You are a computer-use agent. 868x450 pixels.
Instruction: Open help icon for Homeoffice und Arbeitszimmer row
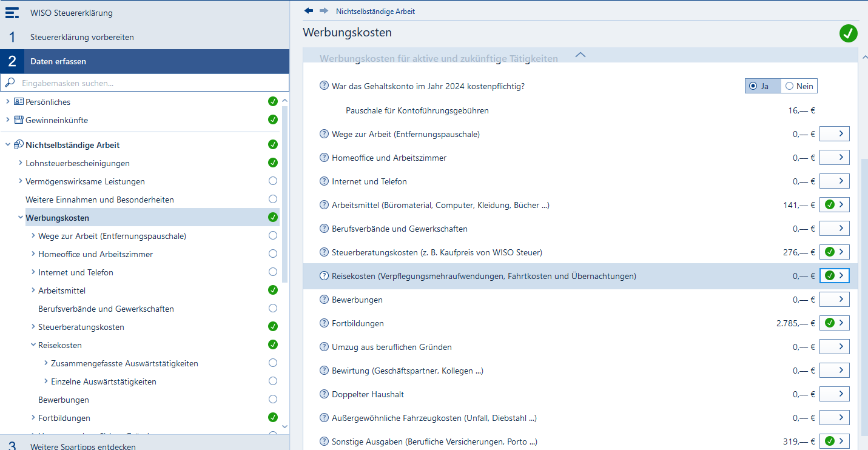(324, 158)
